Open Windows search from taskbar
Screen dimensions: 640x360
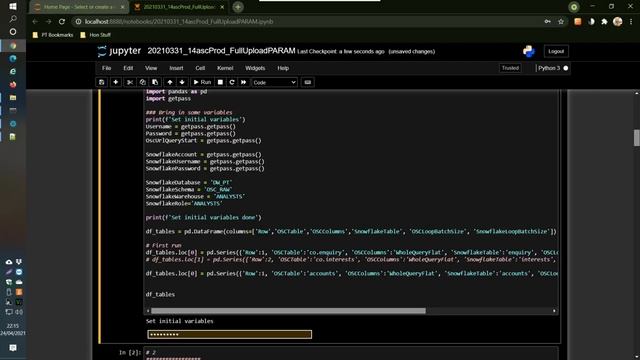(x=13, y=19)
